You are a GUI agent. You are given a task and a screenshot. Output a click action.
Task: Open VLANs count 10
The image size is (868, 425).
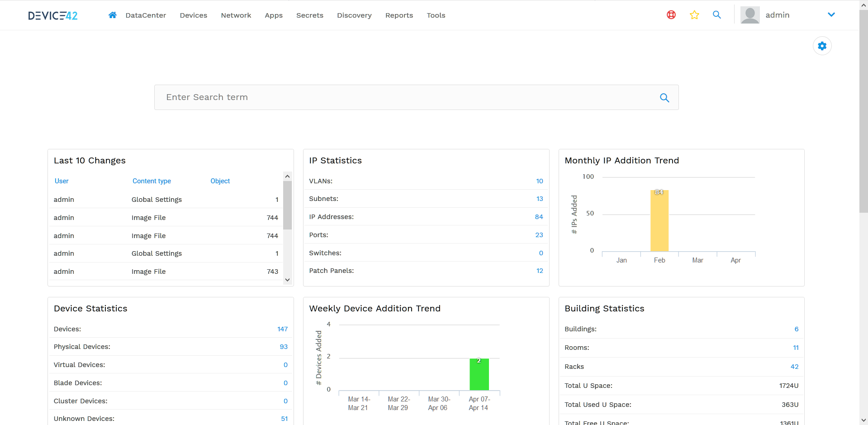pyautogui.click(x=539, y=181)
